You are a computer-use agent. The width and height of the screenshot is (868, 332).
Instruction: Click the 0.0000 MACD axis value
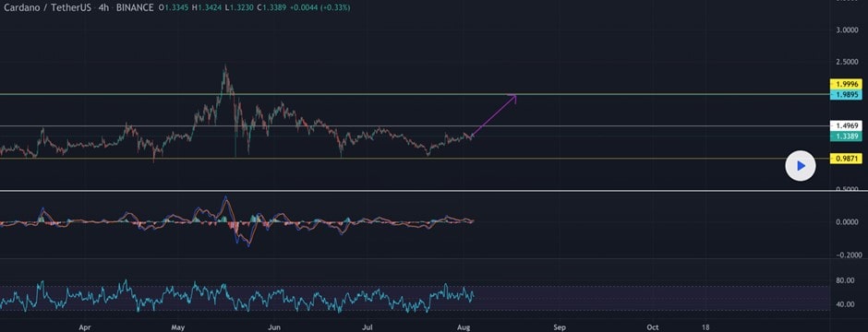[x=848, y=222]
